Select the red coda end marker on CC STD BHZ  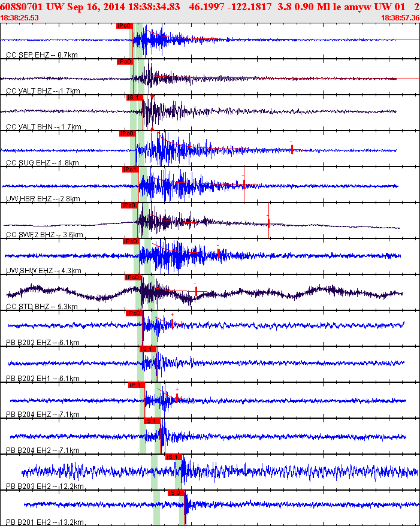[196, 291]
